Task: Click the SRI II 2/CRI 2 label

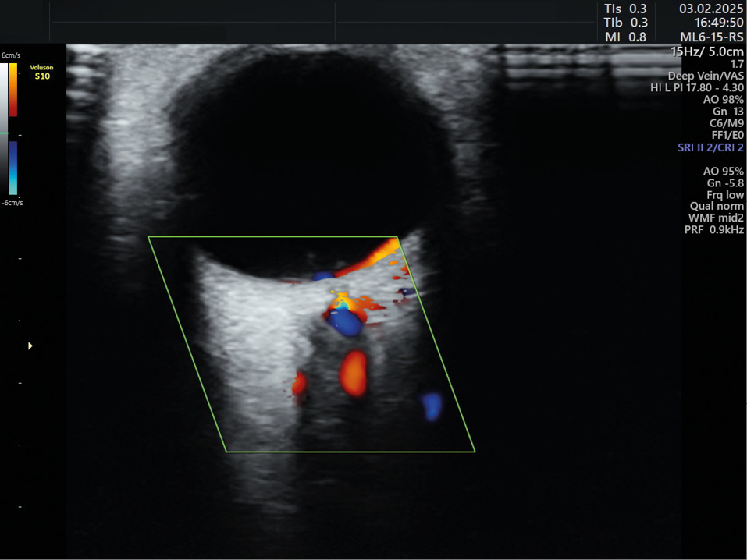Action: click(x=710, y=147)
